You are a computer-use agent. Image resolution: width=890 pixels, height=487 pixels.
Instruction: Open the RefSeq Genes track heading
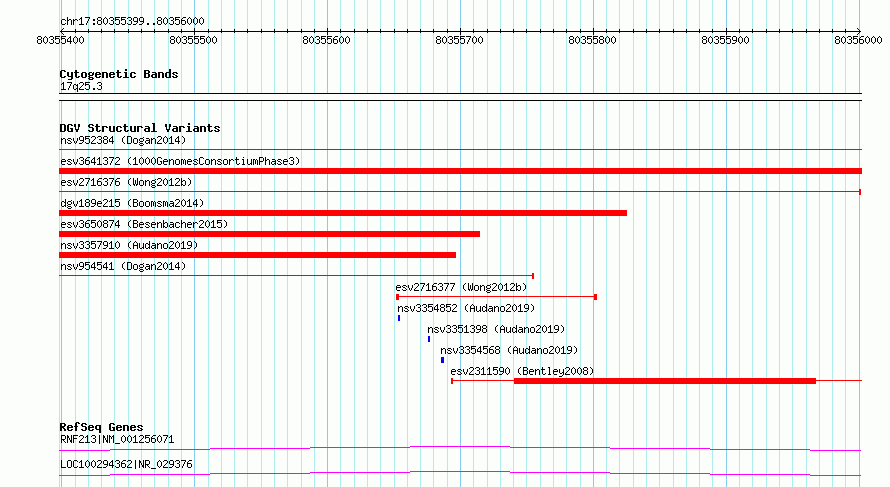101,427
